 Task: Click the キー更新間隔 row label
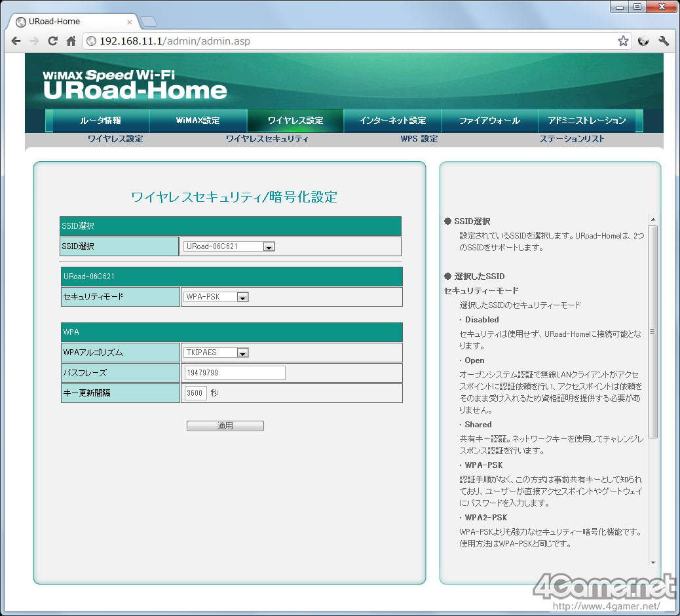tap(121, 393)
